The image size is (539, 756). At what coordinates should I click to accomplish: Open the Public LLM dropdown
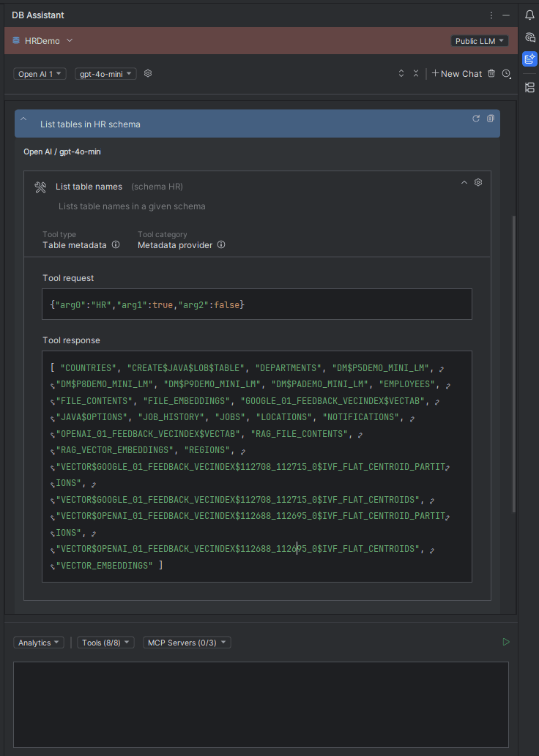click(x=479, y=41)
